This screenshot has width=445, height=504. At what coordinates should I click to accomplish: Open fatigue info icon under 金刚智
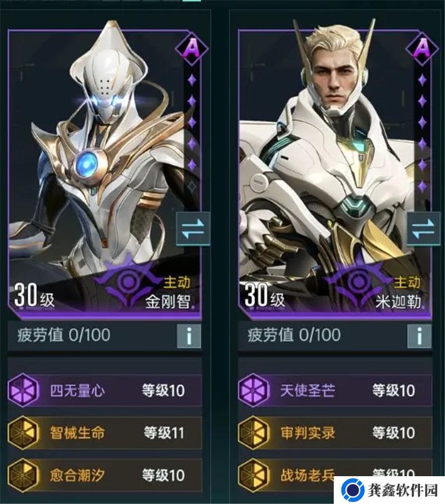tap(189, 336)
